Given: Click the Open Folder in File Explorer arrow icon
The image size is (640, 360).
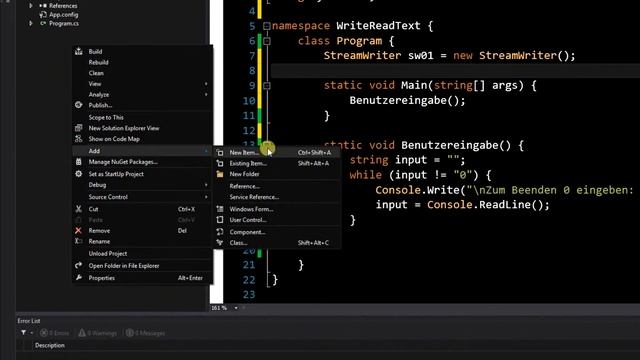Looking at the screenshot, I should 78,265.
